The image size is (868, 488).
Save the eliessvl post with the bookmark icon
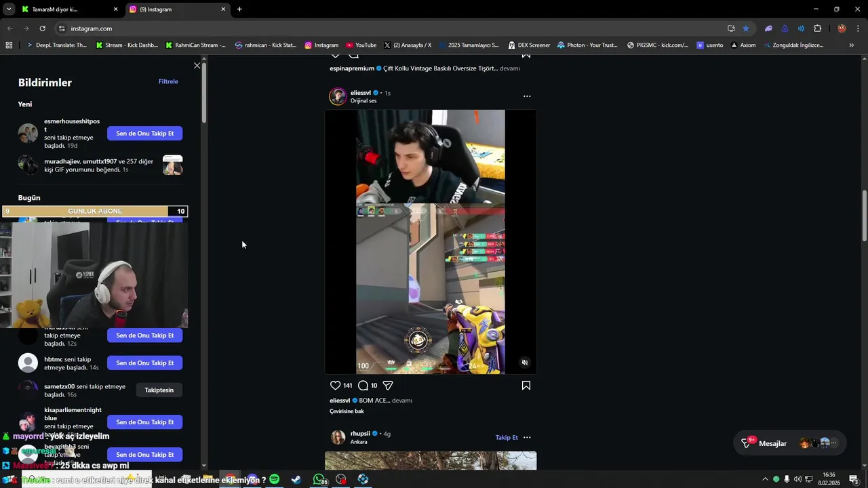526,385
